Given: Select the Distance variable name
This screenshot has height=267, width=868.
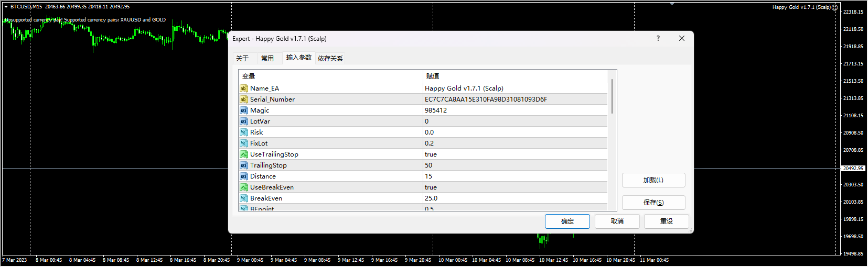Looking at the screenshot, I should tap(263, 176).
